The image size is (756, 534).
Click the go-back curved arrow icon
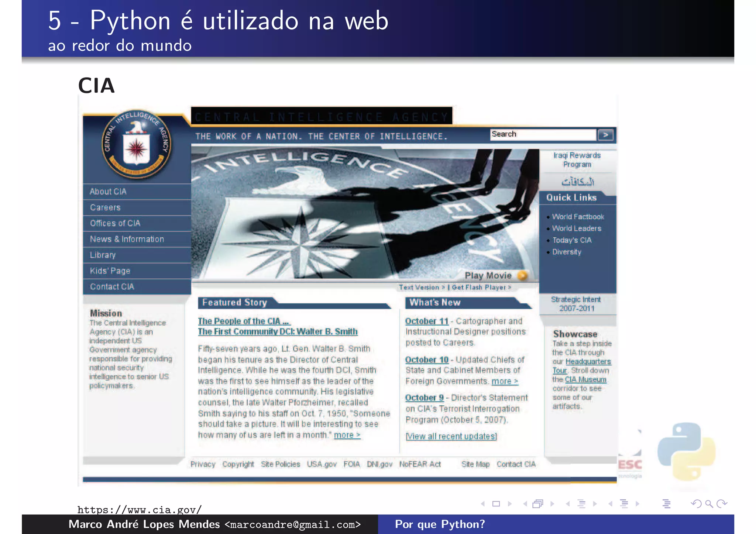coord(696,504)
